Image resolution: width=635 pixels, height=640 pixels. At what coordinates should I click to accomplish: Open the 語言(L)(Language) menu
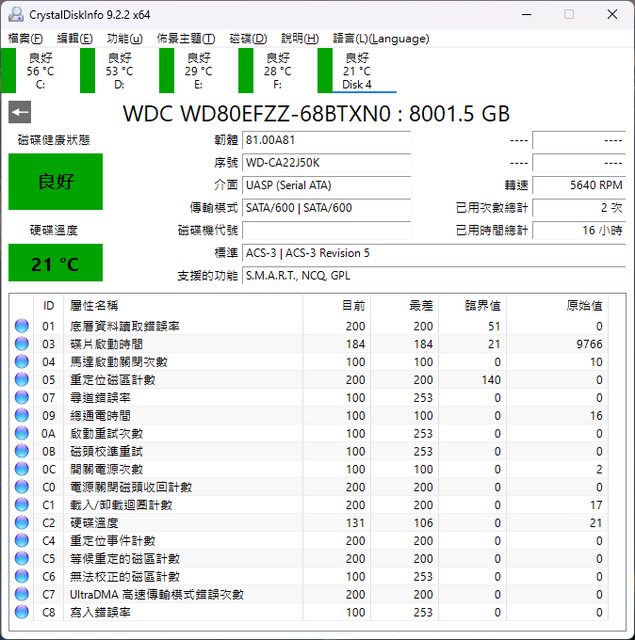(x=381, y=38)
